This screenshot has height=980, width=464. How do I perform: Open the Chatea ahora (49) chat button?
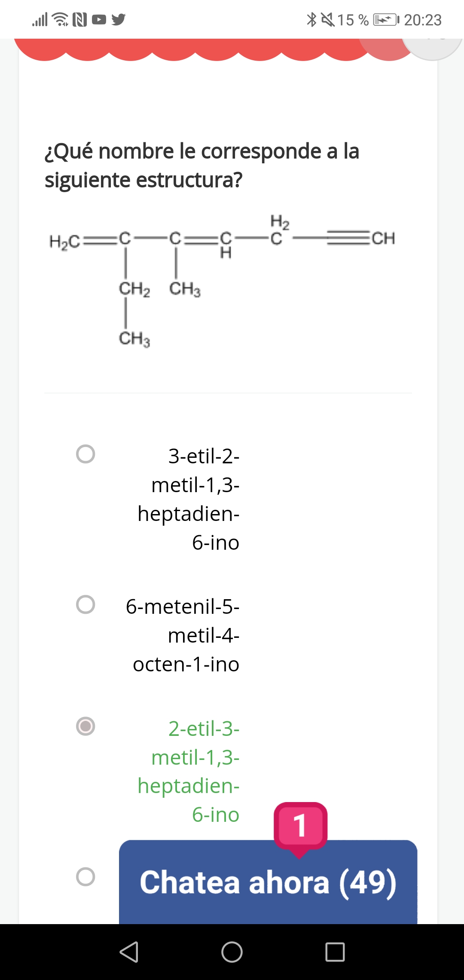[x=268, y=882]
